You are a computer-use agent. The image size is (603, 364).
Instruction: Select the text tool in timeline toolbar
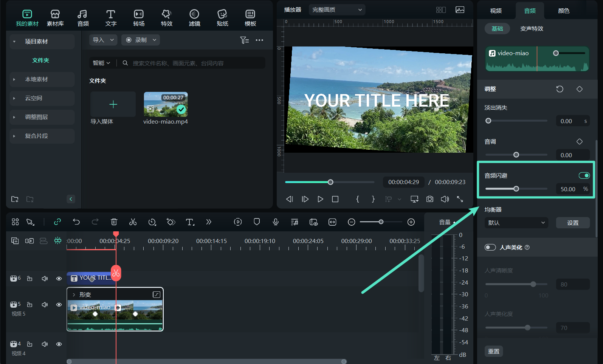190,222
